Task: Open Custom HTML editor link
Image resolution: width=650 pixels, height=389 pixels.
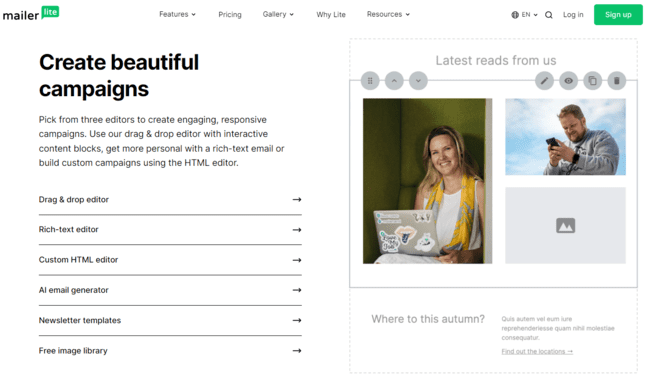Action: click(x=170, y=260)
